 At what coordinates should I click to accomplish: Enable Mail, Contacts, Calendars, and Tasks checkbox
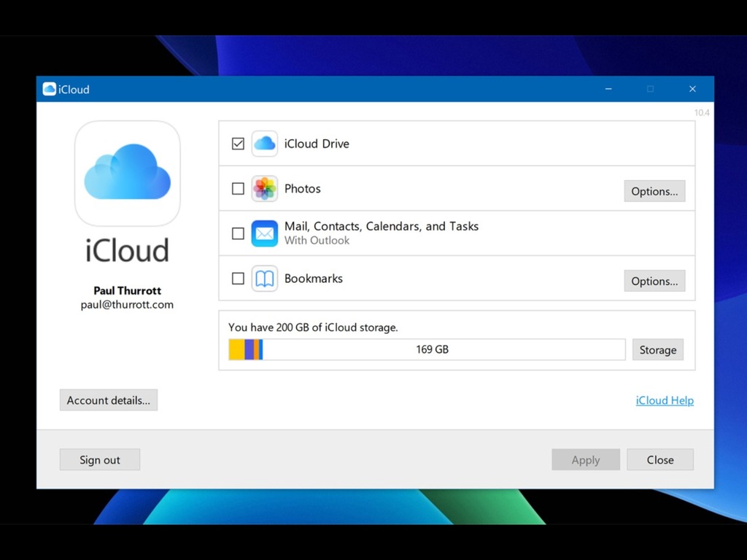[x=239, y=233]
